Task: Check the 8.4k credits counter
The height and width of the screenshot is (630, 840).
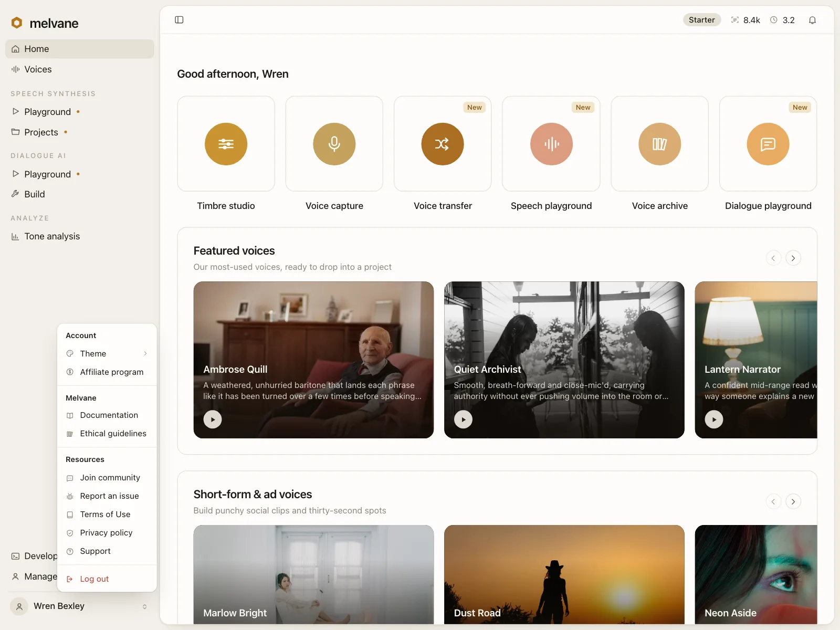Action: 745,20
